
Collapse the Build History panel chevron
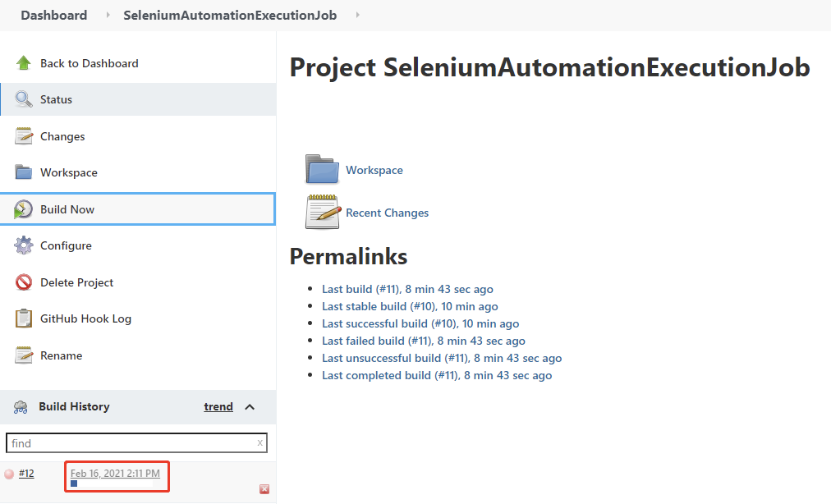click(x=250, y=407)
